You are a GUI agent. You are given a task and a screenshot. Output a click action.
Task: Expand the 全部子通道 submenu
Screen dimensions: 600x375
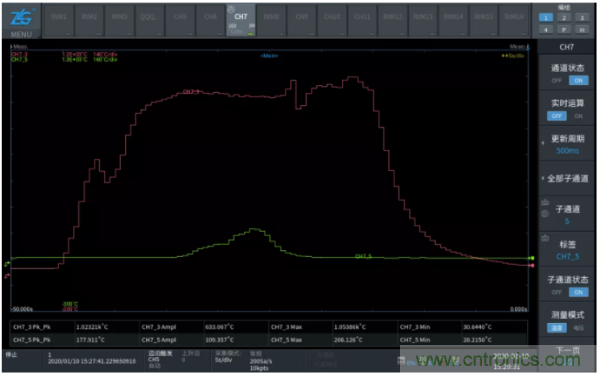pos(567,179)
